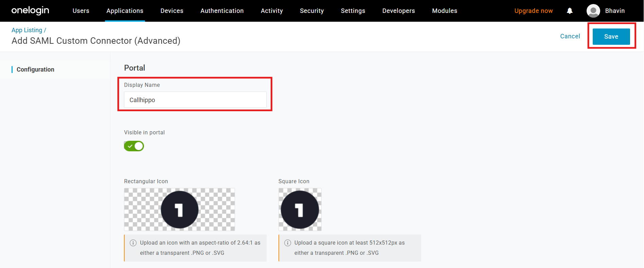The image size is (644, 268).
Task: Open the Authentication menu
Action: (x=222, y=11)
